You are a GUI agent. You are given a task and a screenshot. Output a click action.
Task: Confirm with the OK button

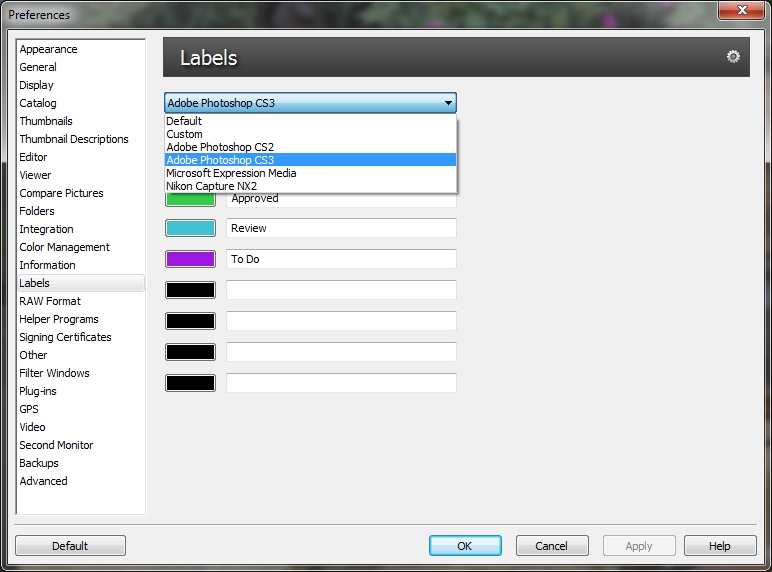click(x=465, y=546)
